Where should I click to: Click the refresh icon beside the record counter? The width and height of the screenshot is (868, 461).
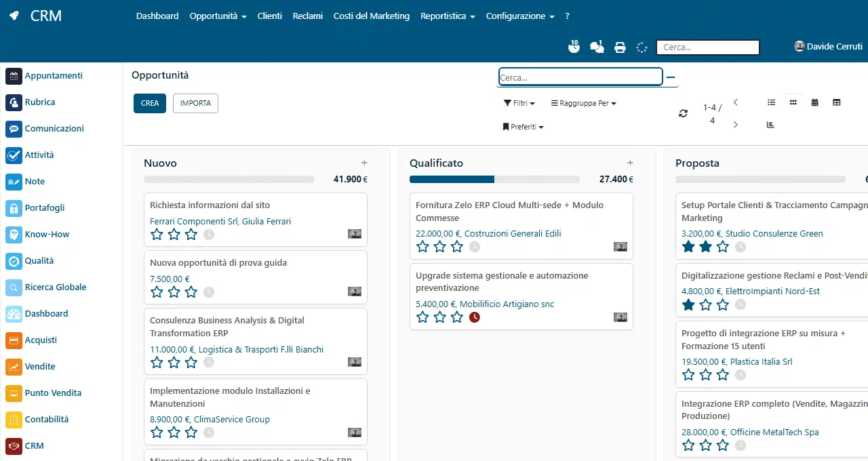(683, 114)
